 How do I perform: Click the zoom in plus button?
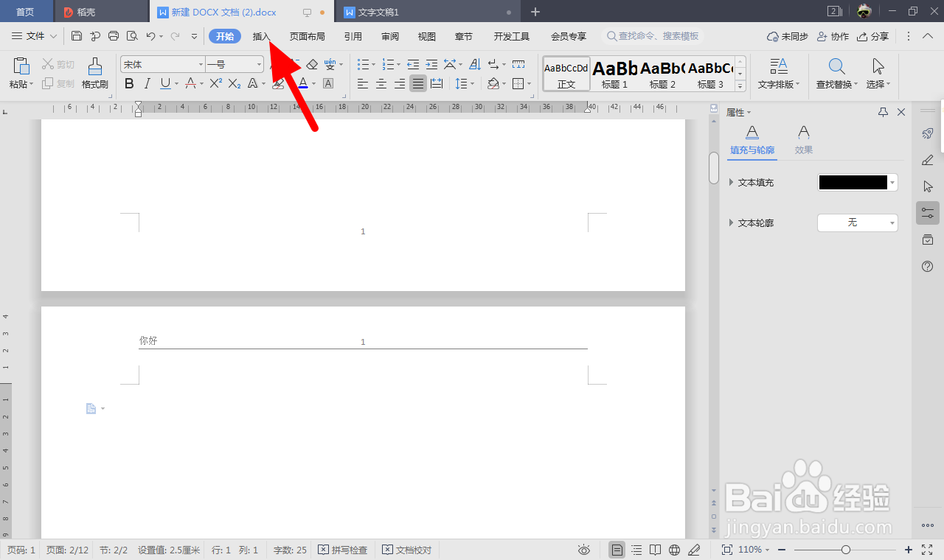click(909, 550)
